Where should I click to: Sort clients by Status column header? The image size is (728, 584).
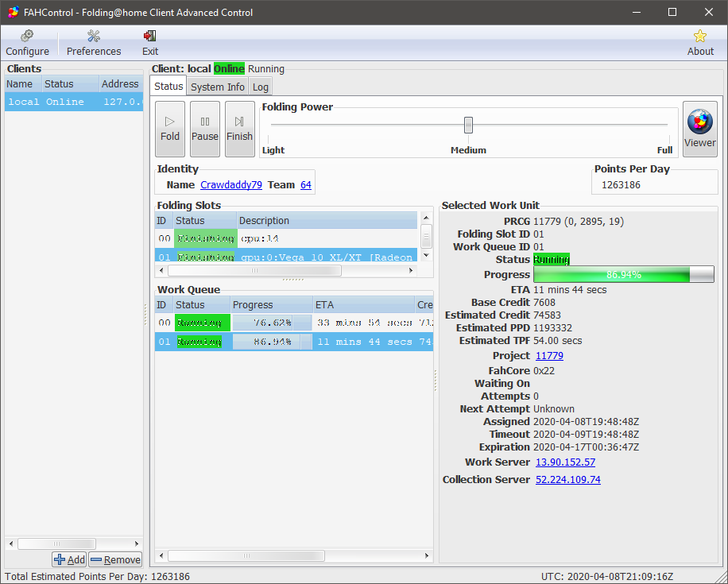[70, 84]
